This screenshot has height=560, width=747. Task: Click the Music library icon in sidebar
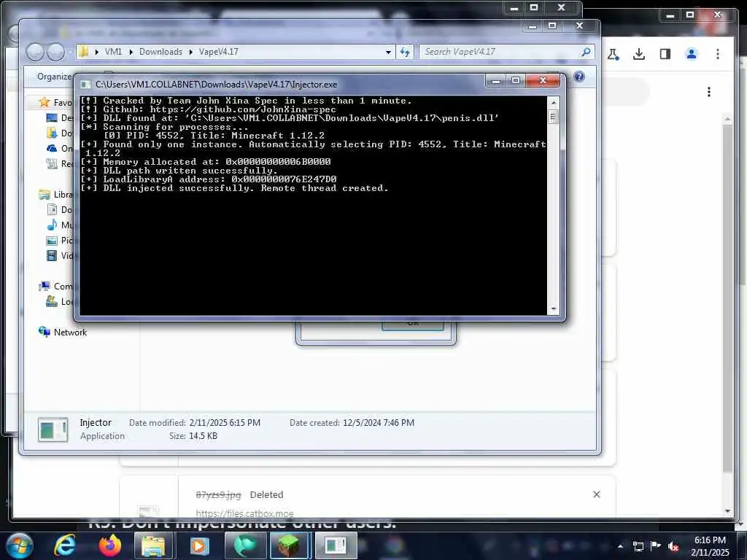coord(52,225)
